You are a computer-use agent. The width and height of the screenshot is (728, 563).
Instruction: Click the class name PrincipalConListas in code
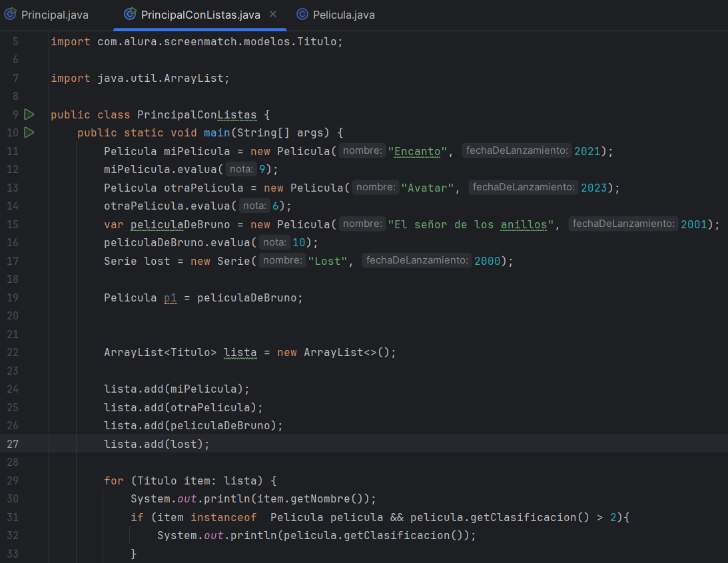point(197,114)
